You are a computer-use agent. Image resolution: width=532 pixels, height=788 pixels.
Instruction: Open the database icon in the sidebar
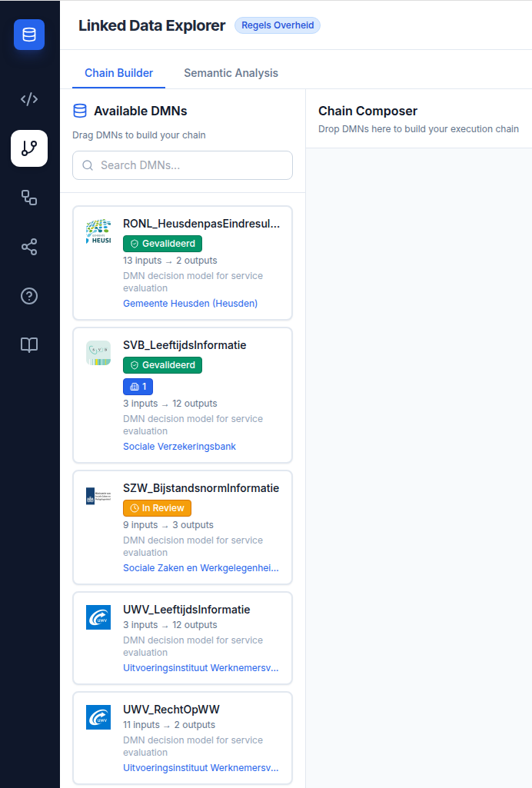[x=29, y=35]
